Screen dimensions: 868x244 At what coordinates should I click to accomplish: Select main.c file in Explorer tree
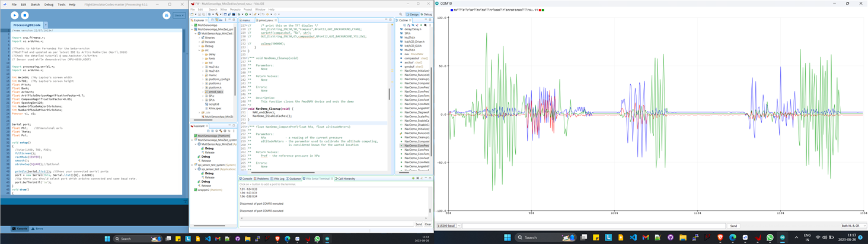(x=212, y=75)
